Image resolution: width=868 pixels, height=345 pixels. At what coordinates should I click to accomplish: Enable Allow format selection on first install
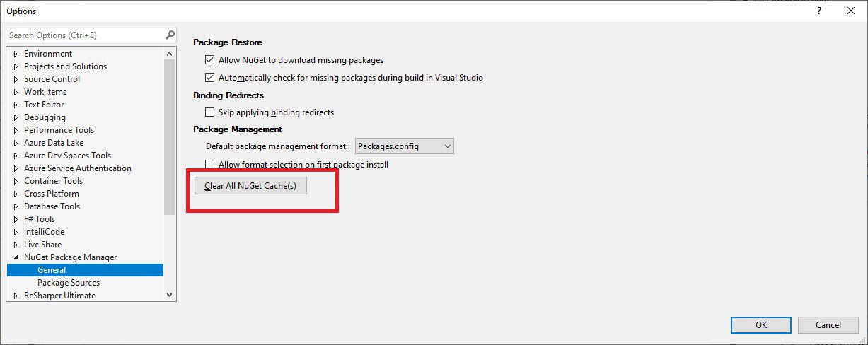pos(209,165)
